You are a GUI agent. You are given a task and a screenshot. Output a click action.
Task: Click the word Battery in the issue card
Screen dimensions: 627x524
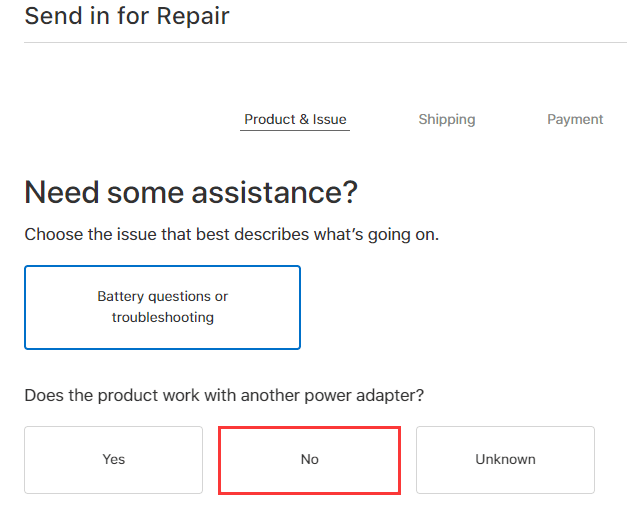(121, 297)
